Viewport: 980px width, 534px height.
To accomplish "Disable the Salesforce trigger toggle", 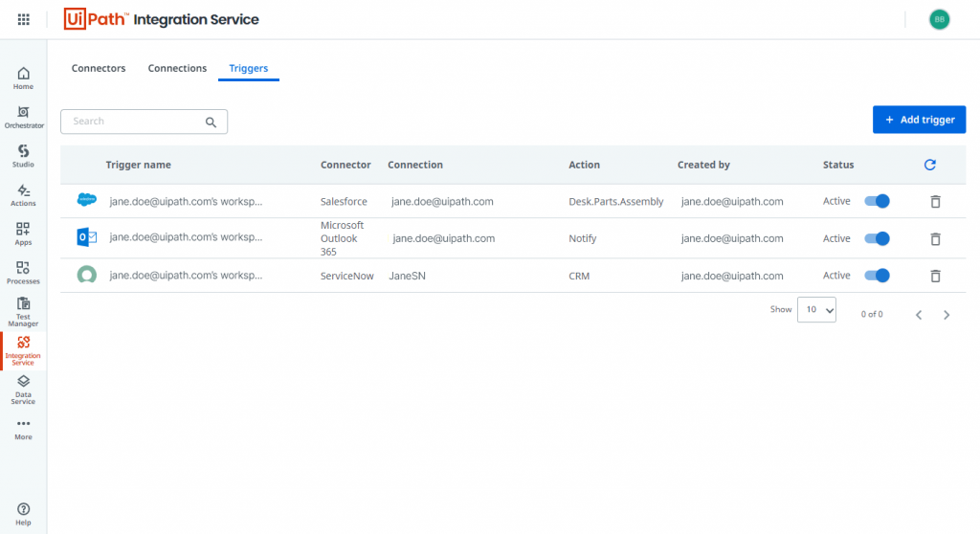I will 877,201.
